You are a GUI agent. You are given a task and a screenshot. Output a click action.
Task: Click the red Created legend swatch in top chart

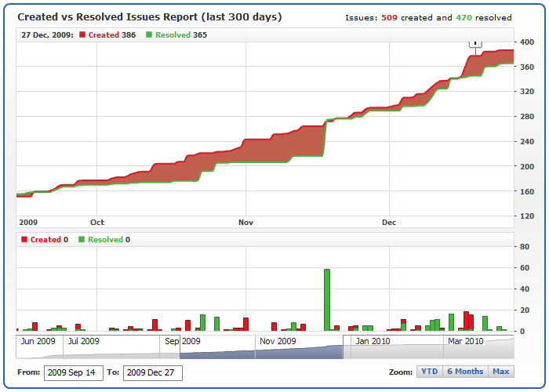(82, 35)
